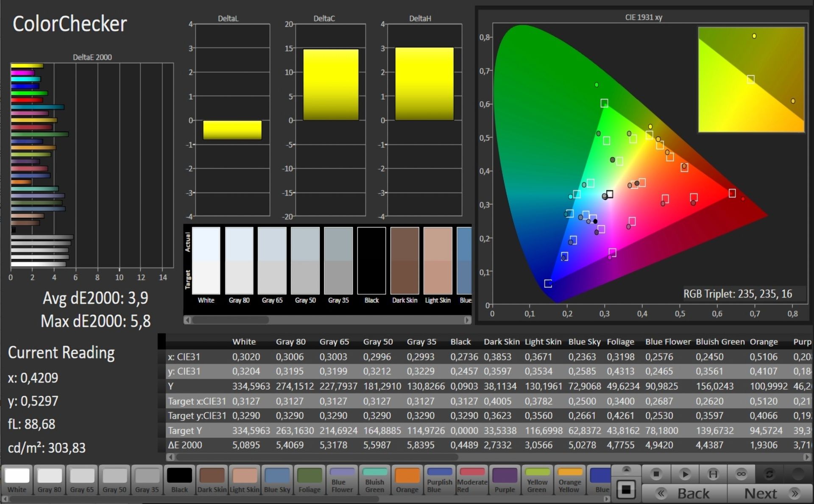The height and width of the screenshot is (504, 814).
Task: Click the 0,4489 ΔE value for Black
Action: [x=464, y=445]
